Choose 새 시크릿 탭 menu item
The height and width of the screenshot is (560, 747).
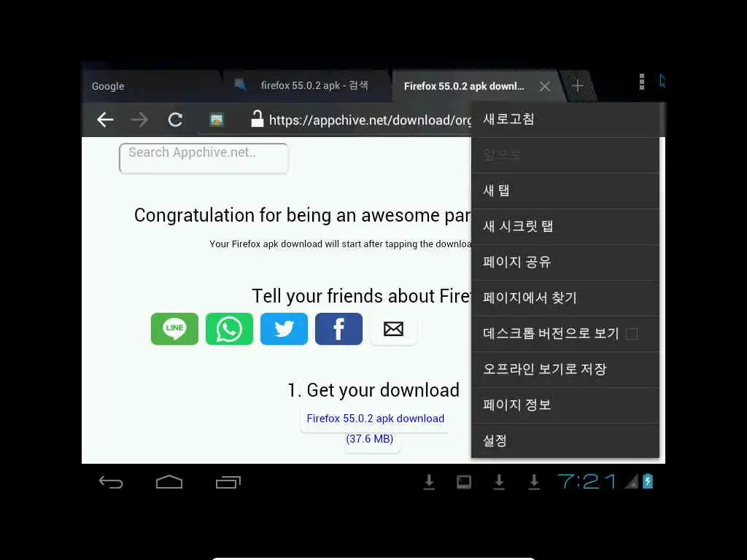[x=565, y=226]
